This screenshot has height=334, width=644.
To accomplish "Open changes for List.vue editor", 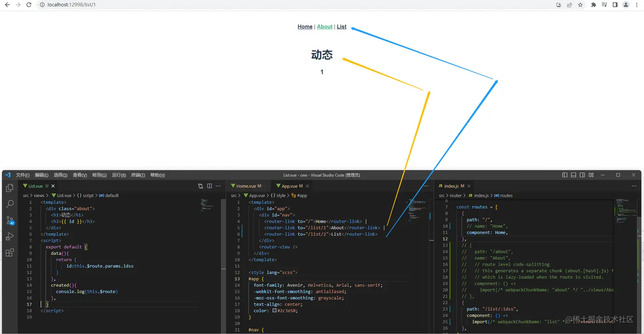I will tap(201, 186).
